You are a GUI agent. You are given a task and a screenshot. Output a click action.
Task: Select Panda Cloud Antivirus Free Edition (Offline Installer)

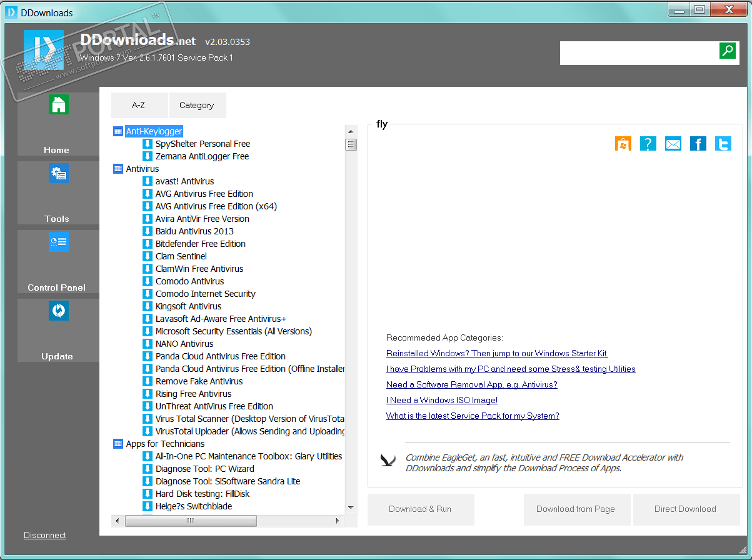(249, 369)
